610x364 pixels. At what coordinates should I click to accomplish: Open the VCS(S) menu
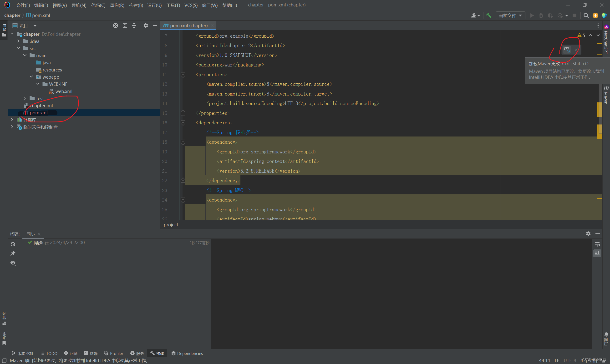coord(191,5)
